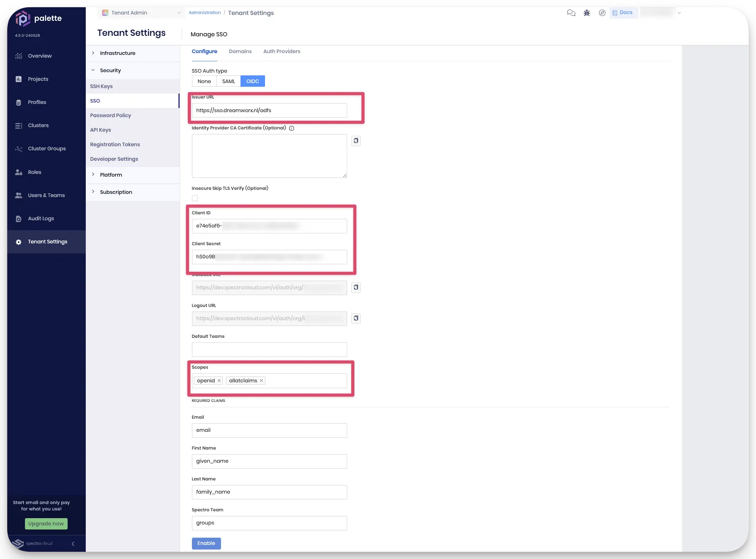Click the chat messages icon in header
Screen dimensions: 756x559
point(571,13)
